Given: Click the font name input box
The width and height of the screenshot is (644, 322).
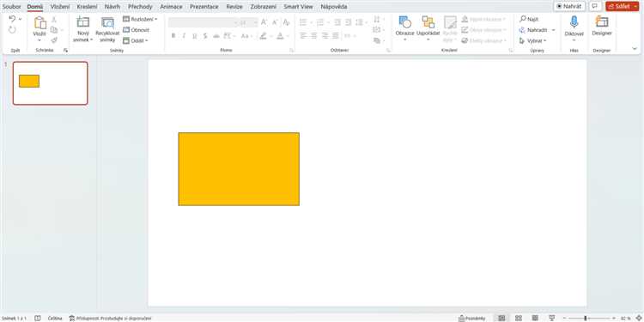Looking at the screenshot, I should coord(202,22).
